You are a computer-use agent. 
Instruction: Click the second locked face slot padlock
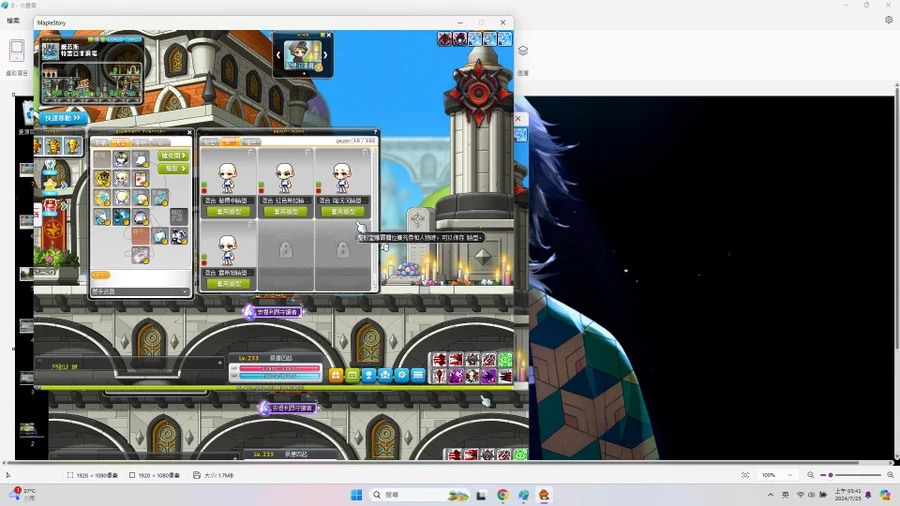tap(343, 250)
